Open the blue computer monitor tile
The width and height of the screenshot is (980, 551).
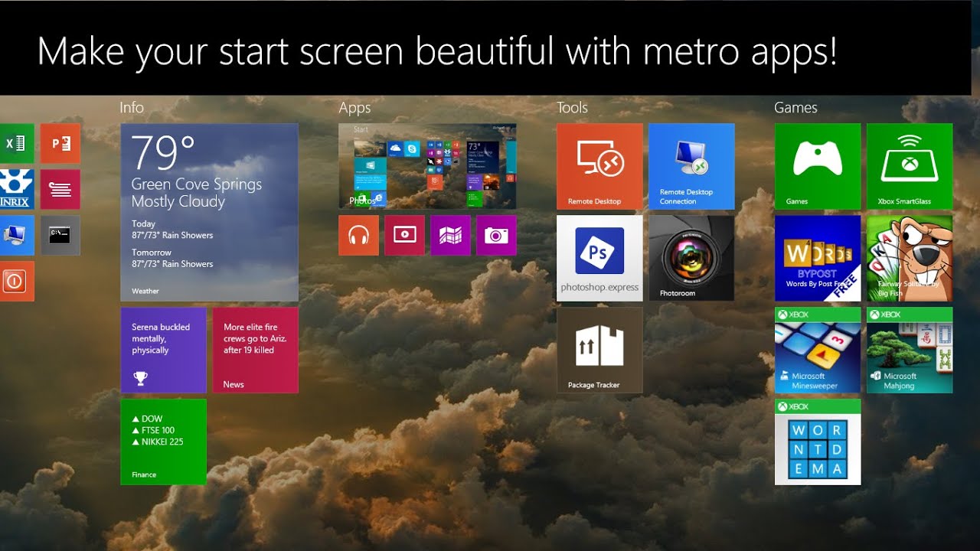(x=16, y=235)
